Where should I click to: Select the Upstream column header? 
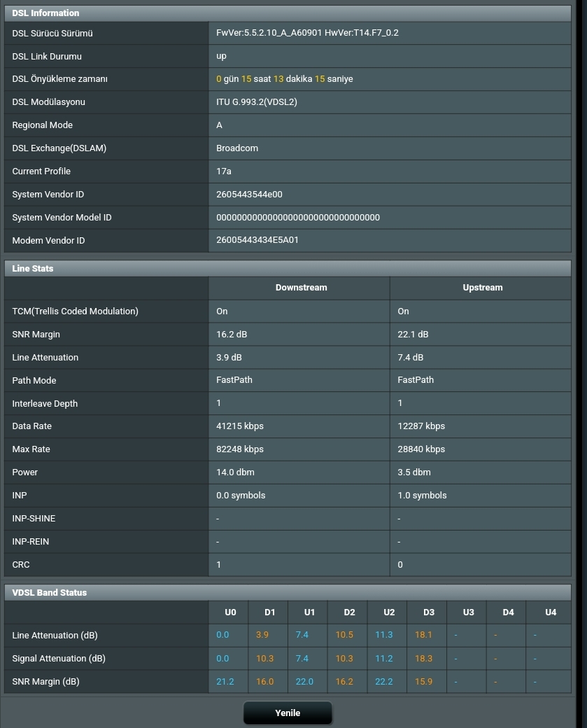coord(482,288)
